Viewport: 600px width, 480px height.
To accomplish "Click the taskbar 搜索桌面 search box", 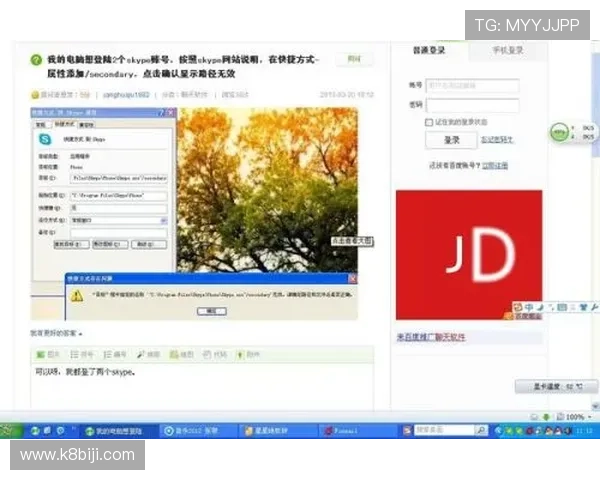I will [x=444, y=430].
